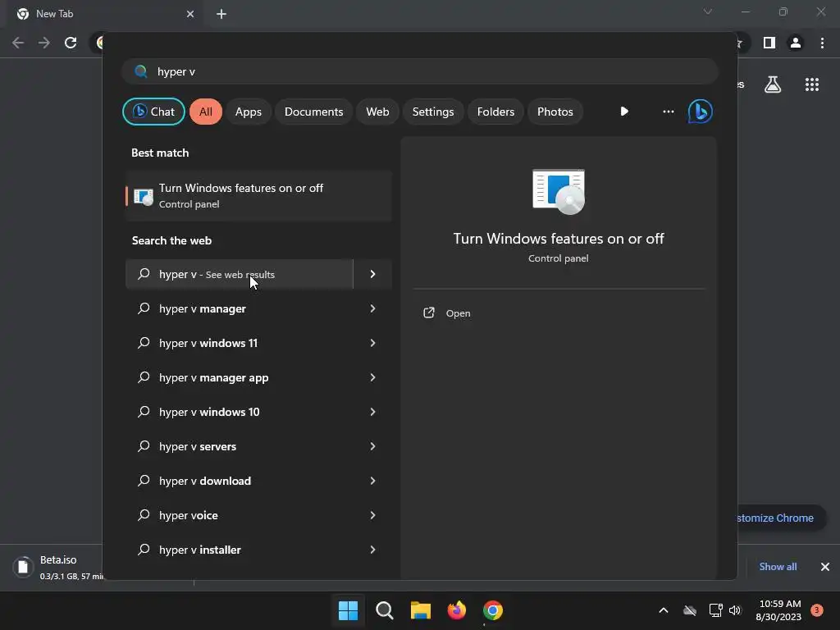Select the Chat filter
The width and height of the screenshot is (840, 630).
(x=153, y=112)
